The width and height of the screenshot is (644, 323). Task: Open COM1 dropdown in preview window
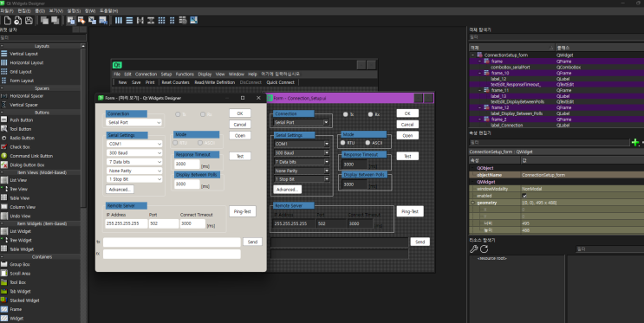pos(134,144)
